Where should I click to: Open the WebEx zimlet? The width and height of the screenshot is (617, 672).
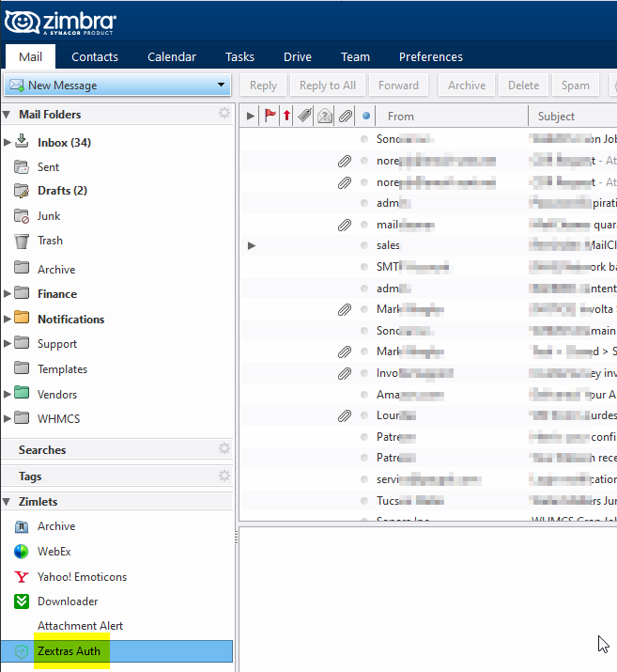coord(54,551)
